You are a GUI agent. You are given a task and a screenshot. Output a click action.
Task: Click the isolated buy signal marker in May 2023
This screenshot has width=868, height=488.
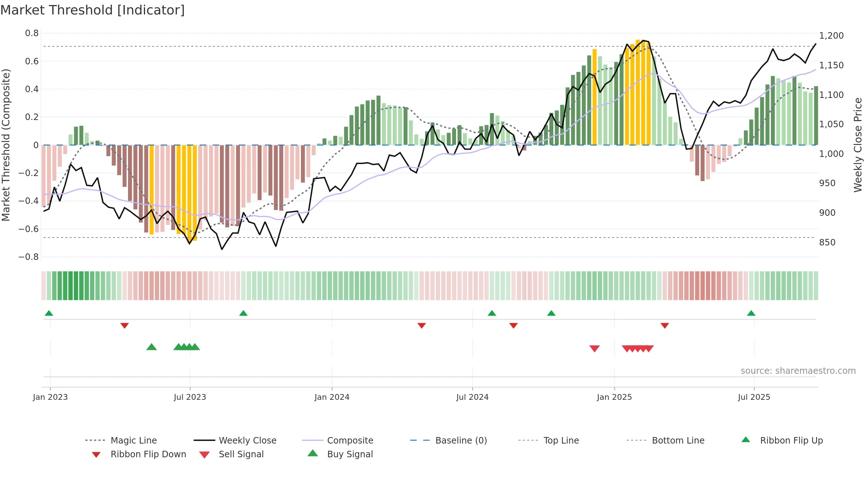pos(152,347)
